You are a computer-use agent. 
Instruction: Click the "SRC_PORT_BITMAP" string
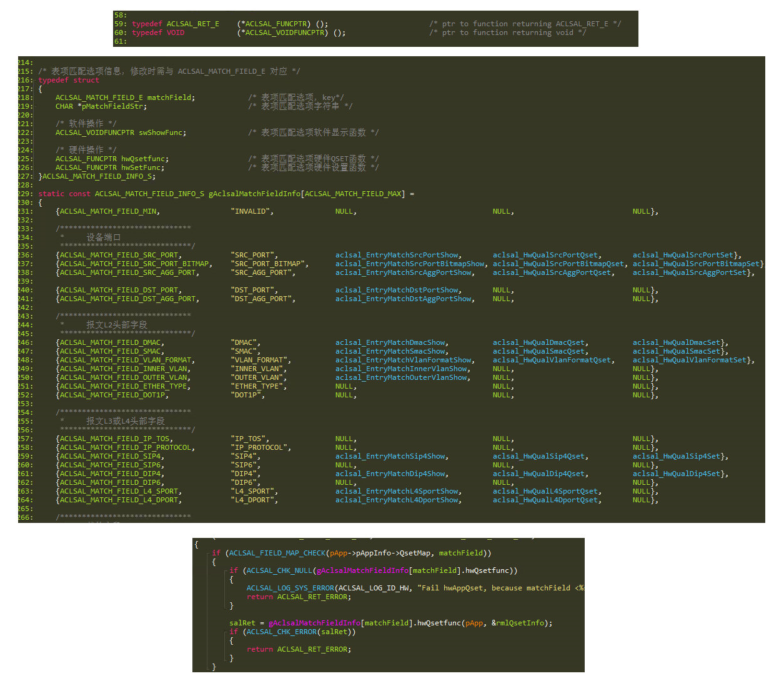click(x=269, y=264)
